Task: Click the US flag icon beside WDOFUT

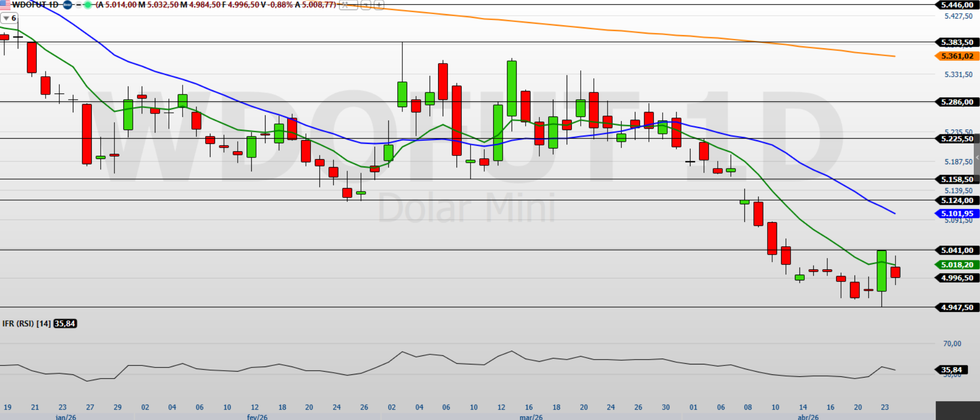Action: tap(5, 5)
